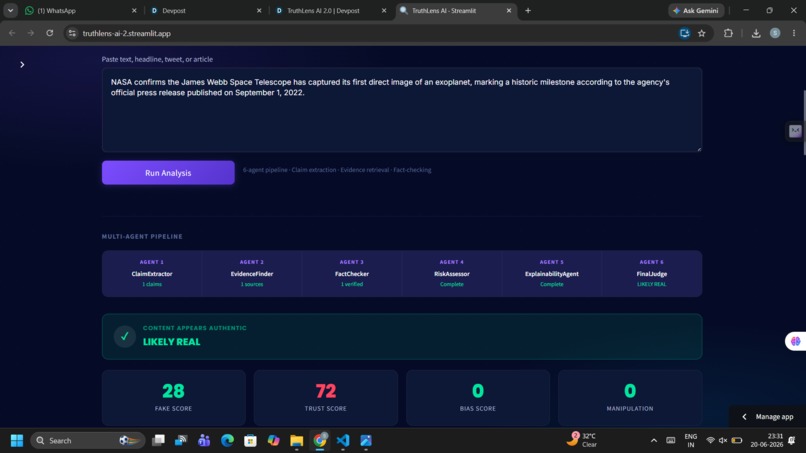806x453 pixels.
Task: Open the Windows Start menu
Action: [17, 441]
